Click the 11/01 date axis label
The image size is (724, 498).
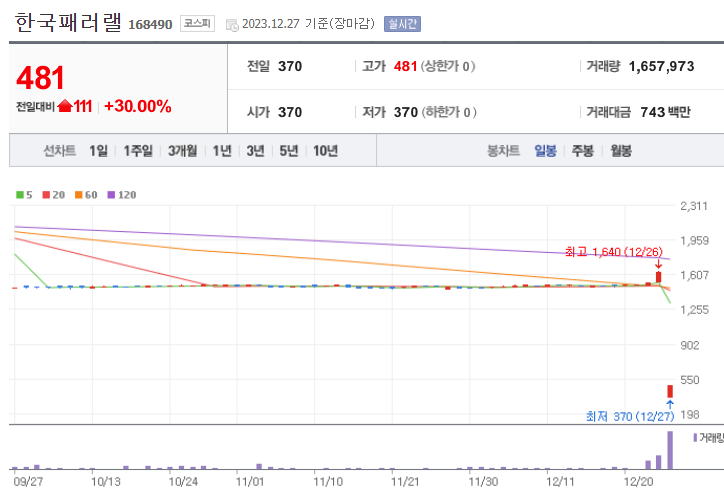tap(250, 482)
